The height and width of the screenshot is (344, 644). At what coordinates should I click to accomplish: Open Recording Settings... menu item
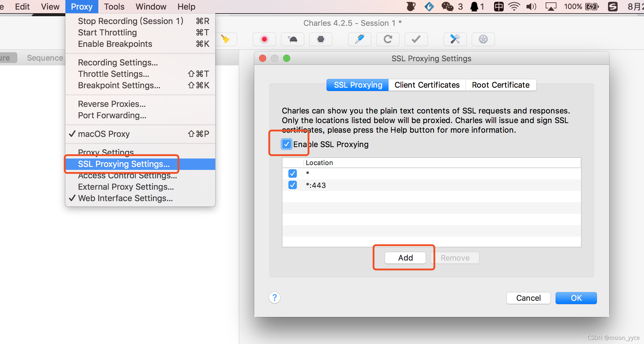coord(140,62)
